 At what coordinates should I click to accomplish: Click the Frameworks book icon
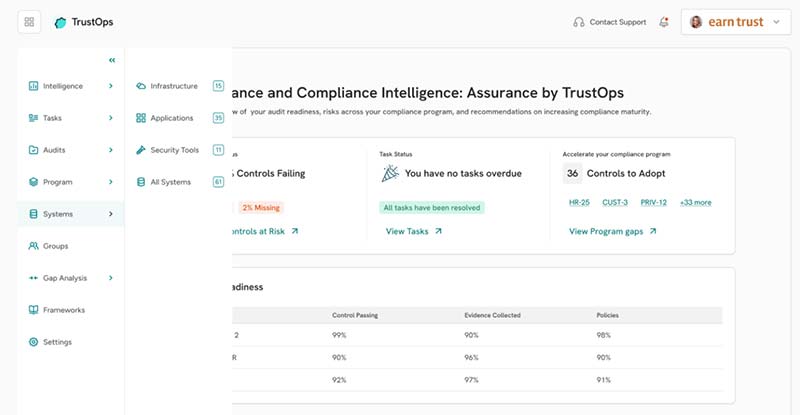[x=33, y=310]
